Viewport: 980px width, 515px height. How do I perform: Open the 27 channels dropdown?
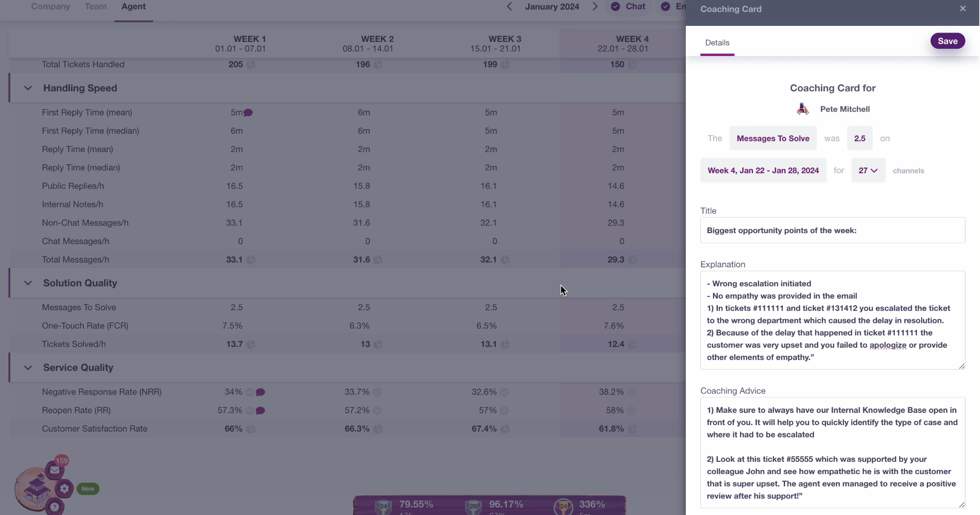(x=868, y=170)
